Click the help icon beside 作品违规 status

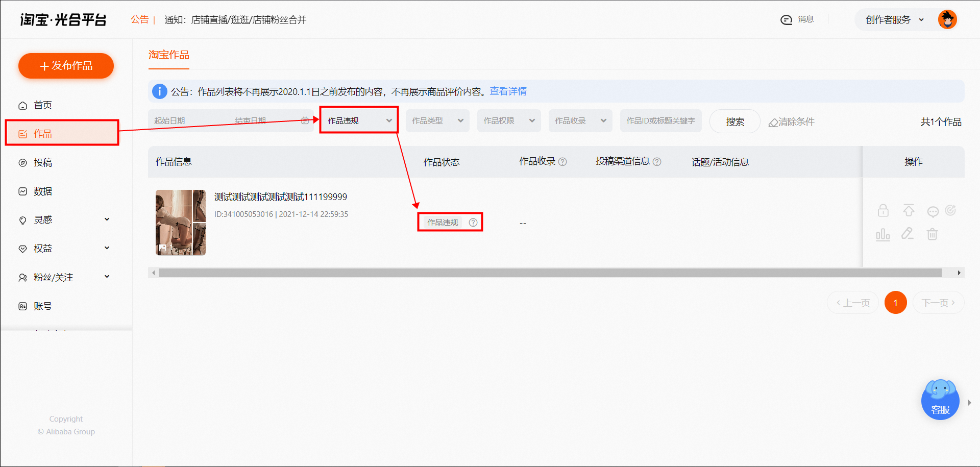pyautogui.click(x=473, y=223)
